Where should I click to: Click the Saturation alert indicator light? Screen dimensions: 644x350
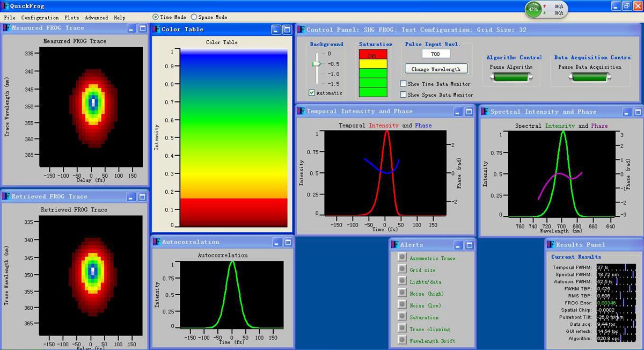[x=401, y=316]
